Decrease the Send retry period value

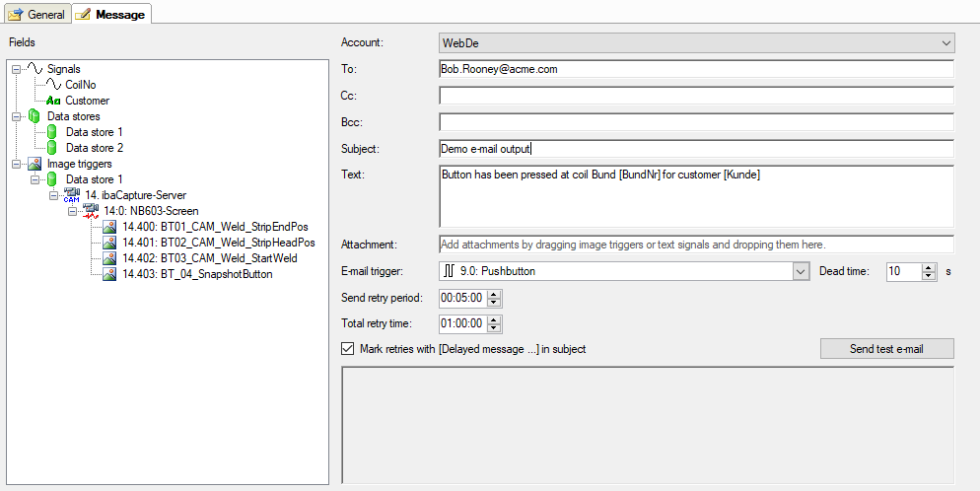coord(495,303)
